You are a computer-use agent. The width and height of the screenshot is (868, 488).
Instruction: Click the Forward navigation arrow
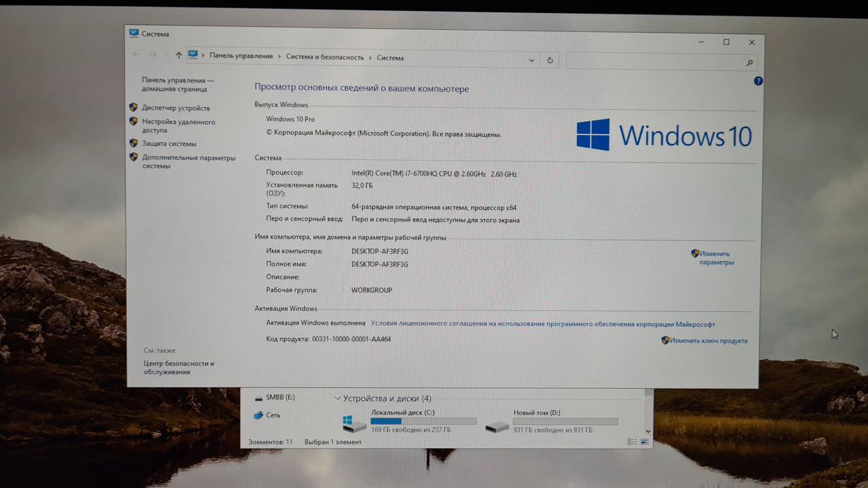[x=153, y=54]
